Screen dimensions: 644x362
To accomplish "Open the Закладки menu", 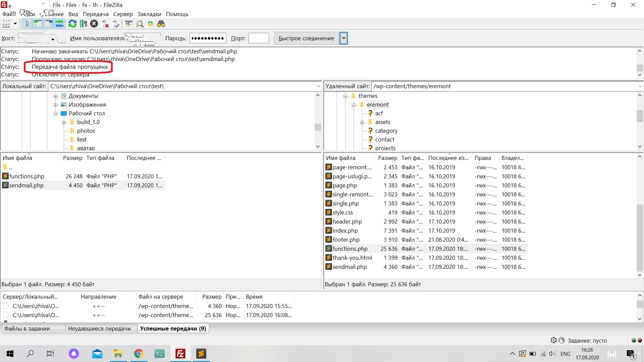I will pos(149,14).
